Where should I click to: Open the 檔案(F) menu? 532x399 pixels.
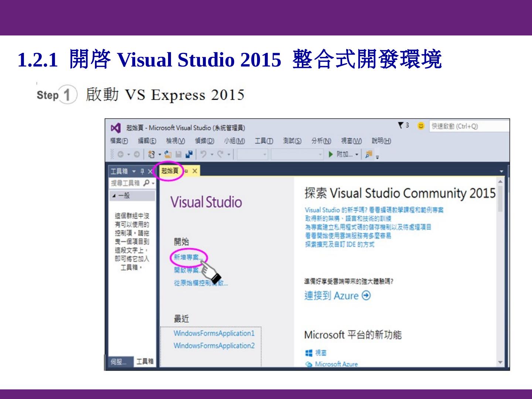(119, 141)
